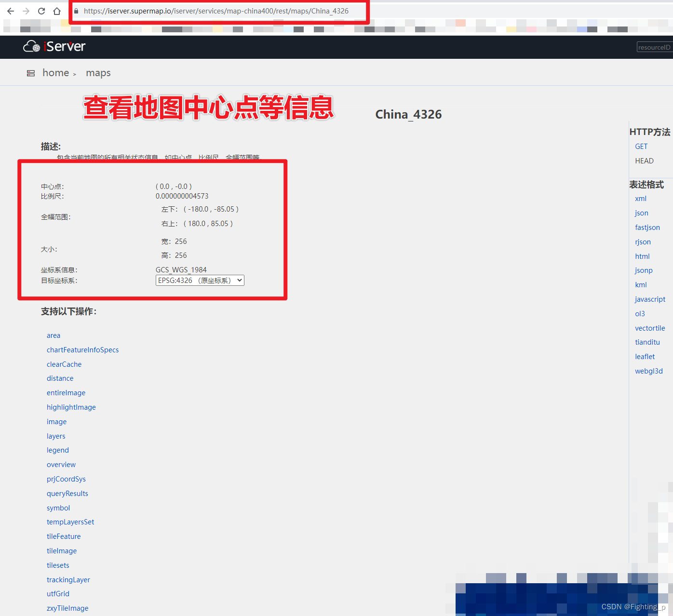Open the kml format link
Screen dimensions: 673x616
(x=641, y=285)
